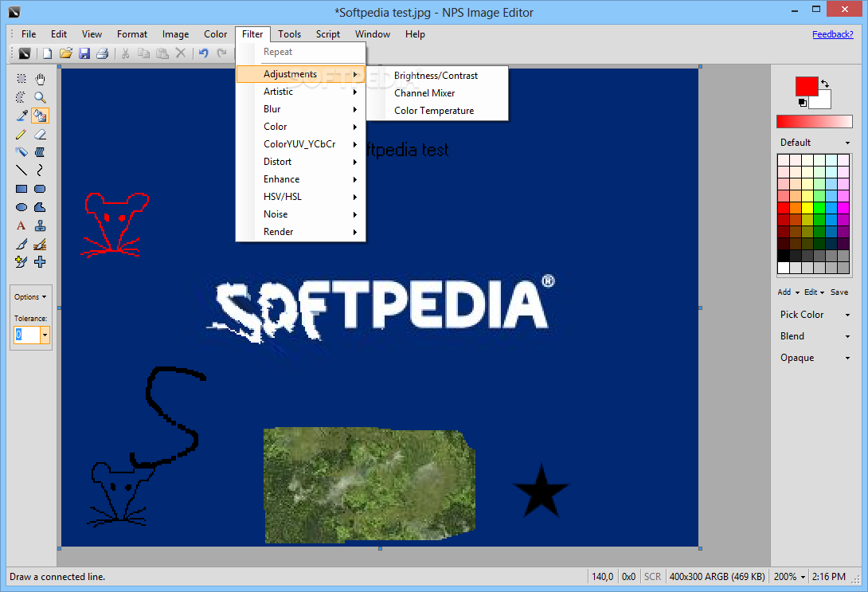Open the Pick Color dropdown
Viewport: 868px width, 592px height.
[815, 315]
